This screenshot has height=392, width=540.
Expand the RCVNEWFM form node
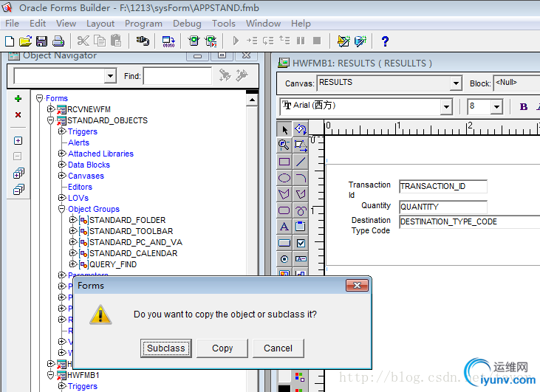(51, 109)
